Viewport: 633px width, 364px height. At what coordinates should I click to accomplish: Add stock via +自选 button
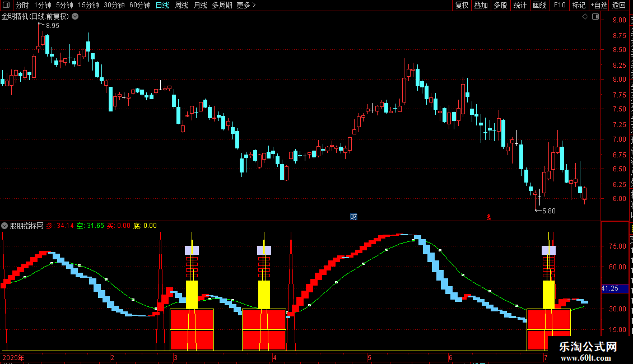[599, 5]
